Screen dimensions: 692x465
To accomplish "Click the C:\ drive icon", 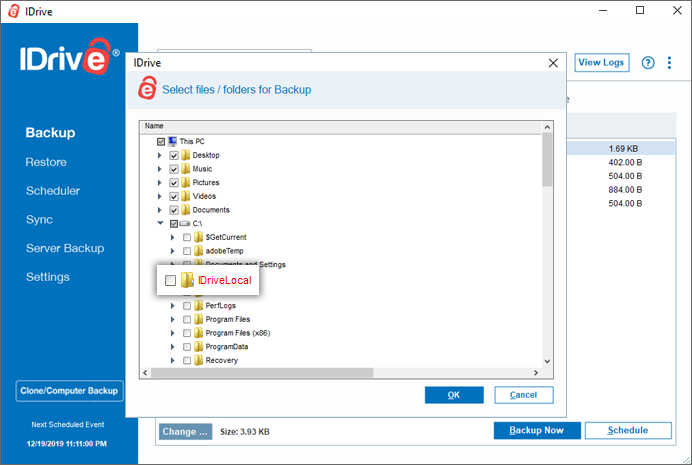I will pyautogui.click(x=185, y=224).
